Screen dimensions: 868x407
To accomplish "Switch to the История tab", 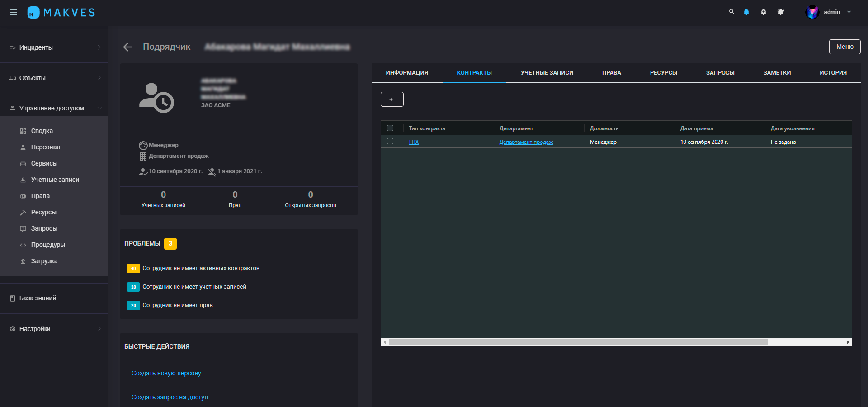I will 833,73.
